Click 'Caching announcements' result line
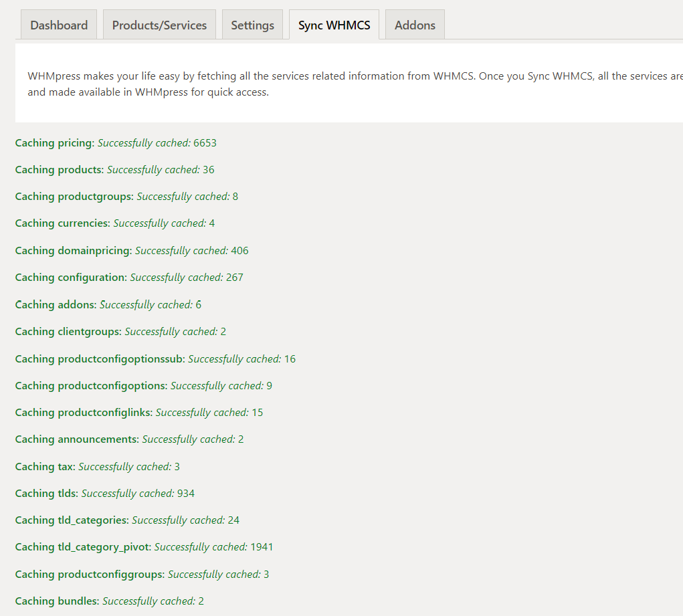Image resolution: width=683 pixels, height=616 pixels. click(130, 439)
